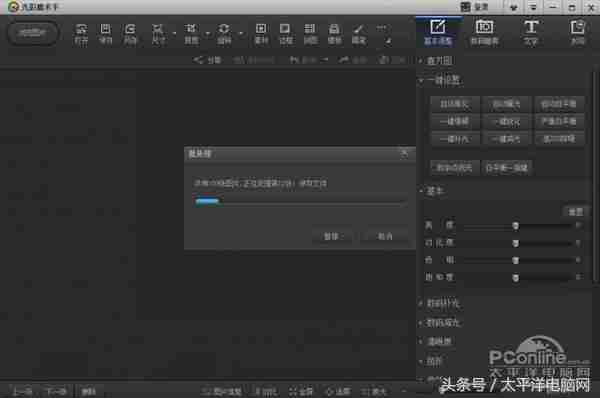Open the Materials (素材) tool
The width and height of the screenshot is (600, 398).
pyautogui.click(x=261, y=34)
